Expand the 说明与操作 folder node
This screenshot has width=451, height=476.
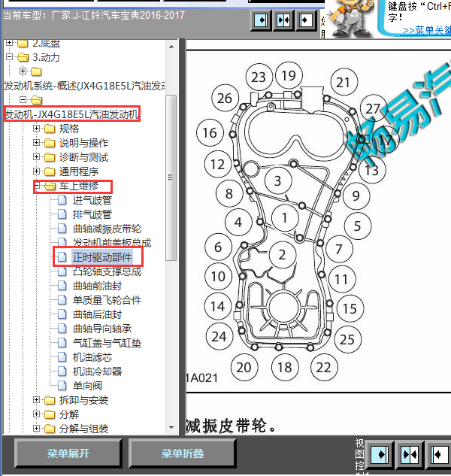[x=36, y=143]
